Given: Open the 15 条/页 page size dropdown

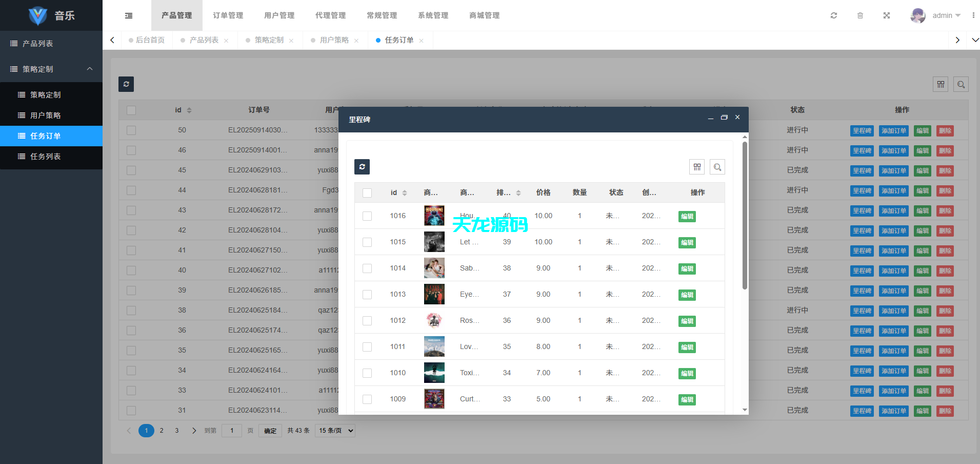Looking at the screenshot, I should (x=335, y=431).
